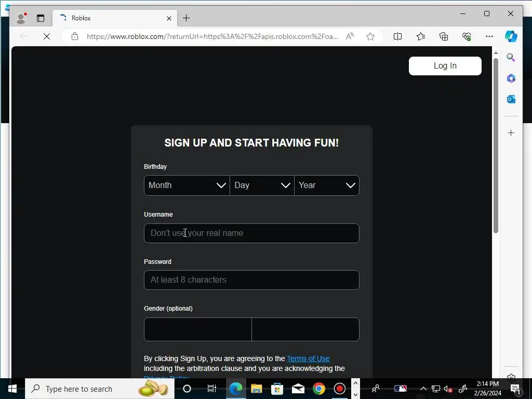This screenshot has height=399, width=532.
Task: Open People icon in taskbar
Action: coord(376,389)
